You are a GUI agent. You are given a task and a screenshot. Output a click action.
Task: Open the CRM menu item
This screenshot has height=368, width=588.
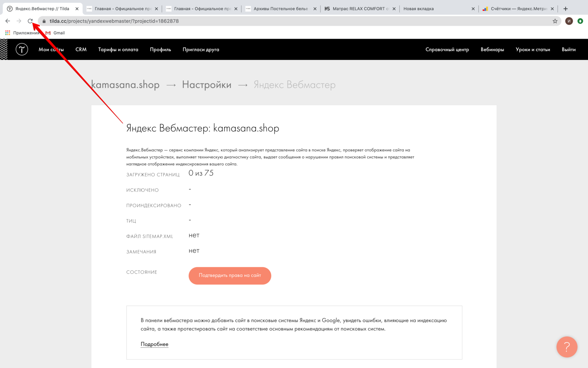(x=81, y=49)
